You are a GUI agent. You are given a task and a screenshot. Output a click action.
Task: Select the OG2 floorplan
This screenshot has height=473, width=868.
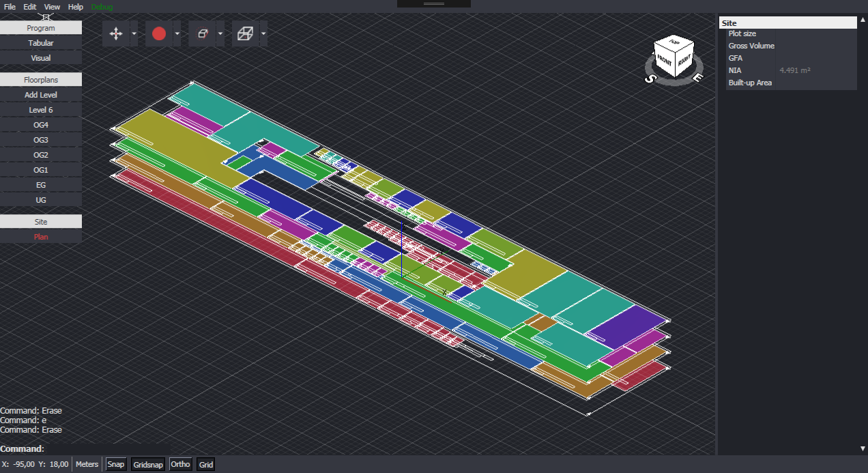click(41, 155)
